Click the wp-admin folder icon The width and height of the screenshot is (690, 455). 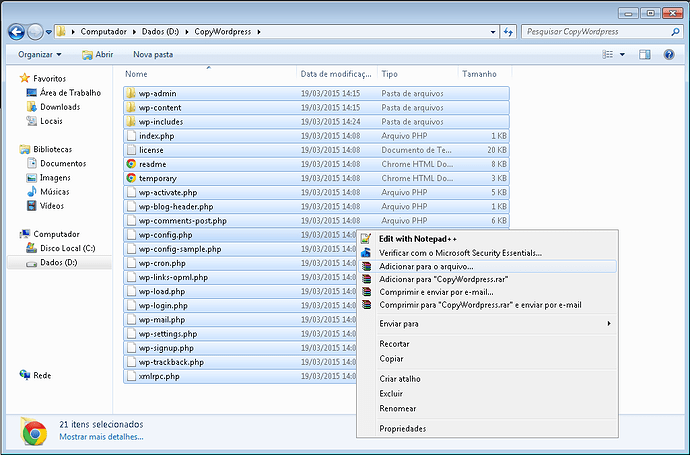pos(131,93)
